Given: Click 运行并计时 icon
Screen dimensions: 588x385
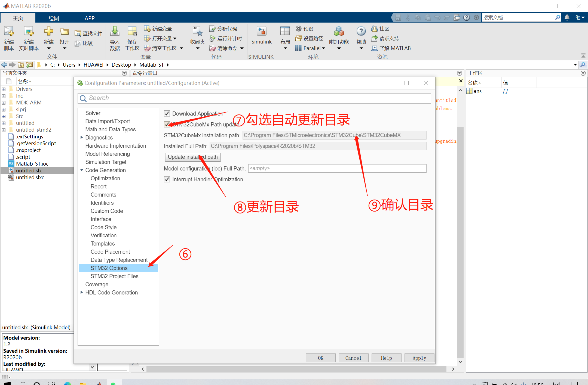Looking at the screenshot, I should (212, 38).
